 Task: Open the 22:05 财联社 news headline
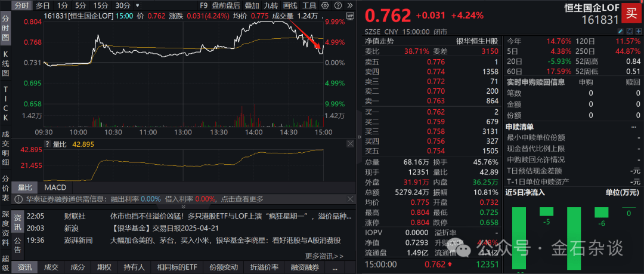click(x=231, y=216)
